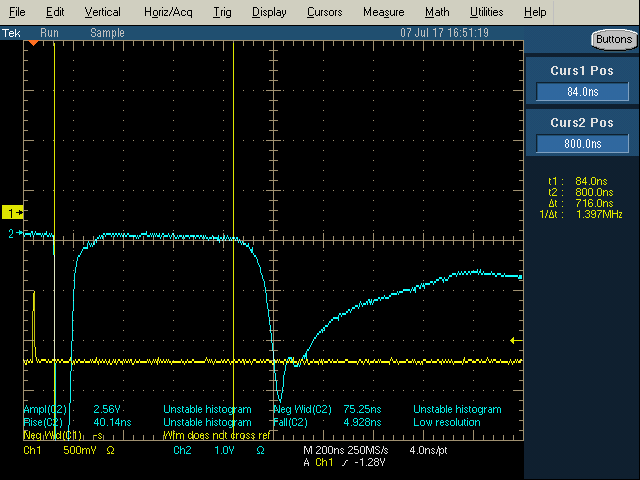The height and width of the screenshot is (480, 640).
Task: Open the Math menu
Action: [437, 12]
